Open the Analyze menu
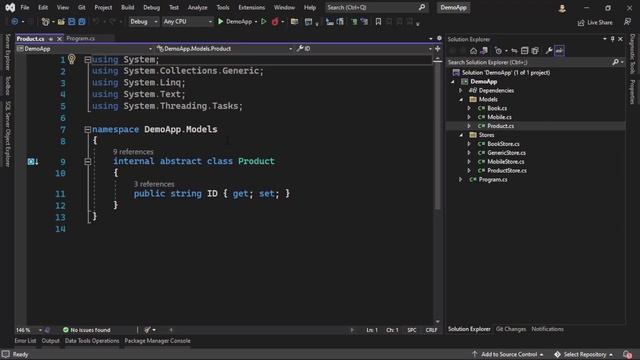The image size is (640, 360). tap(198, 7)
